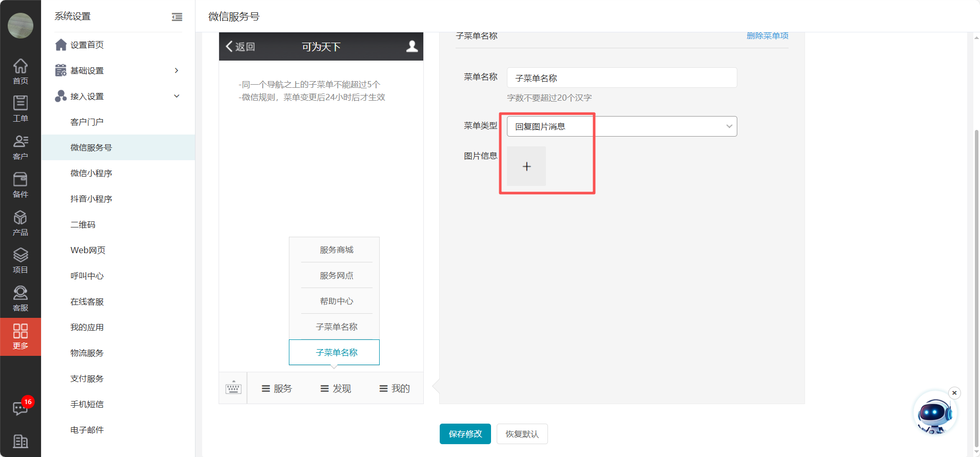Open the 首页 home icon in left rail

(x=20, y=71)
